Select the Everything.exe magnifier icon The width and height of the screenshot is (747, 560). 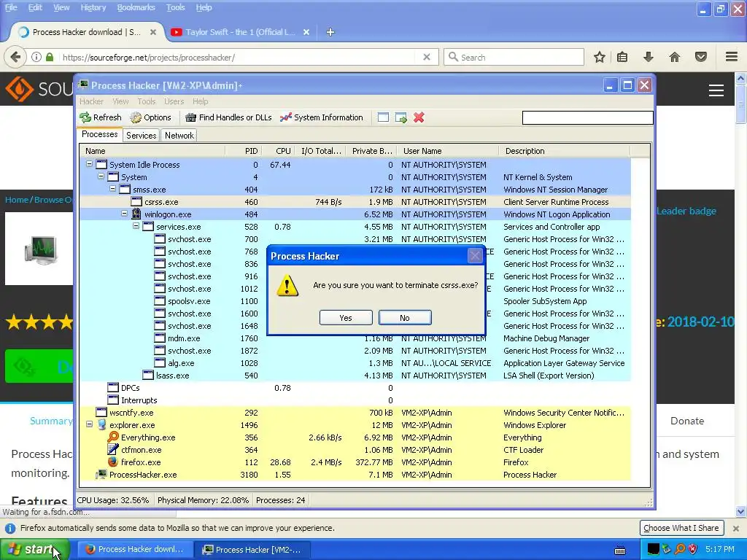click(113, 437)
